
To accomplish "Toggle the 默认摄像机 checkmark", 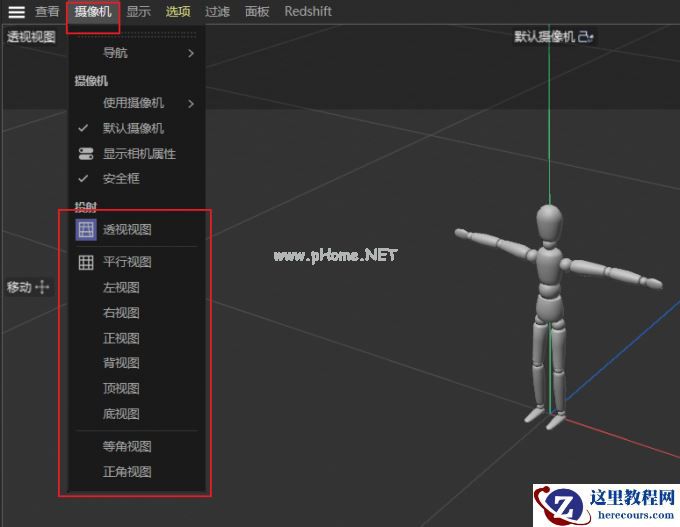I will 83,128.
